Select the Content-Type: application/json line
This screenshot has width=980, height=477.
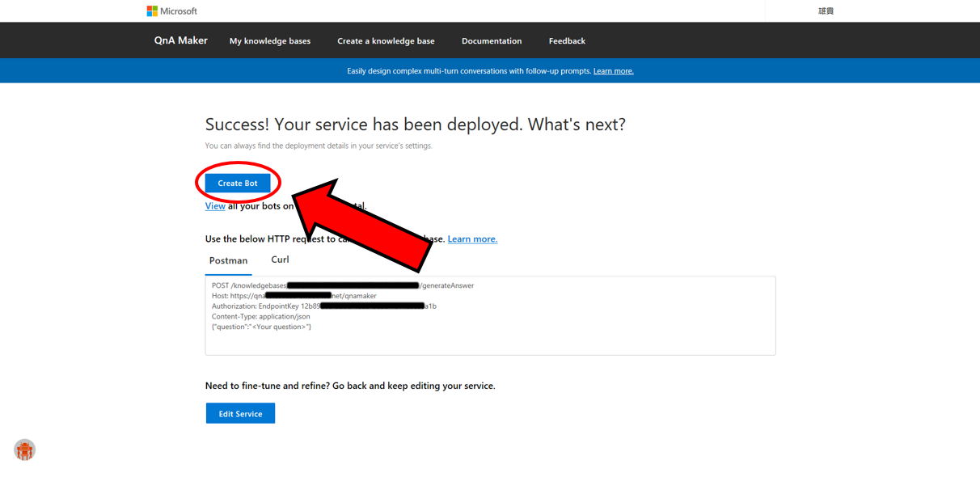tap(261, 317)
